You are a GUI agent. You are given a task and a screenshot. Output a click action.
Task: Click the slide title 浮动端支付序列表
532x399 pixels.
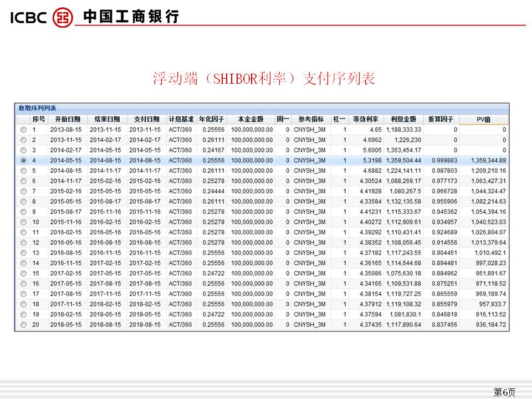click(264, 79)
